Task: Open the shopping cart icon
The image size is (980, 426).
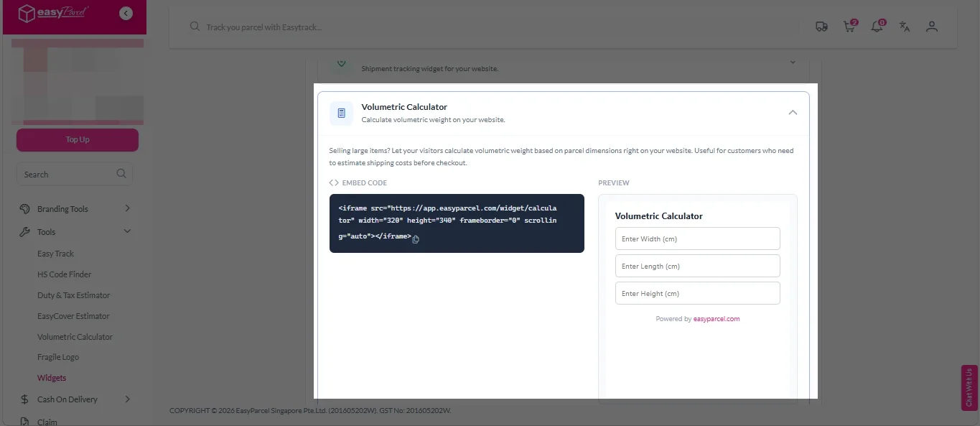Action: [849, 27]
